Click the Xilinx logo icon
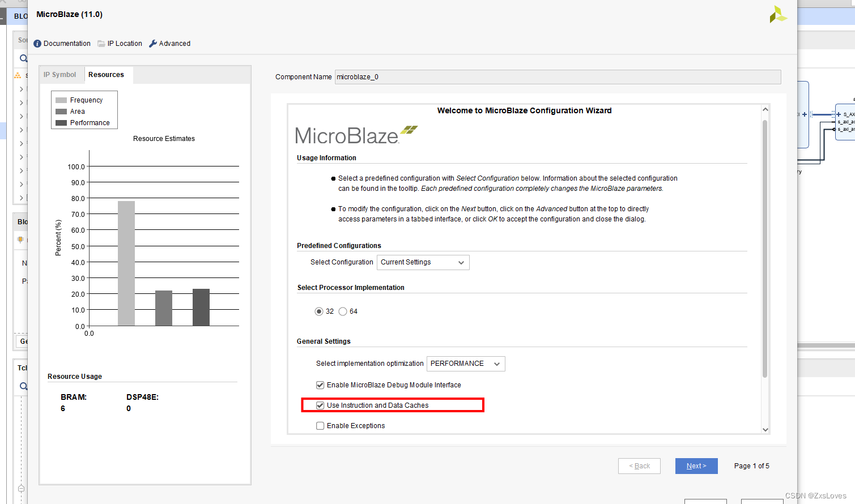The height and width of the screenshot is (504, 855). 778,15
